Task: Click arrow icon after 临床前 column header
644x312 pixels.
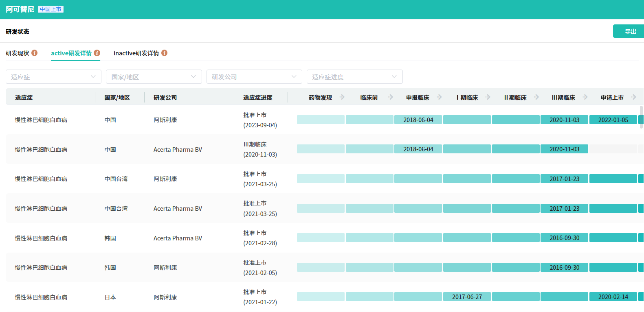Action: [x=391, y=97]
